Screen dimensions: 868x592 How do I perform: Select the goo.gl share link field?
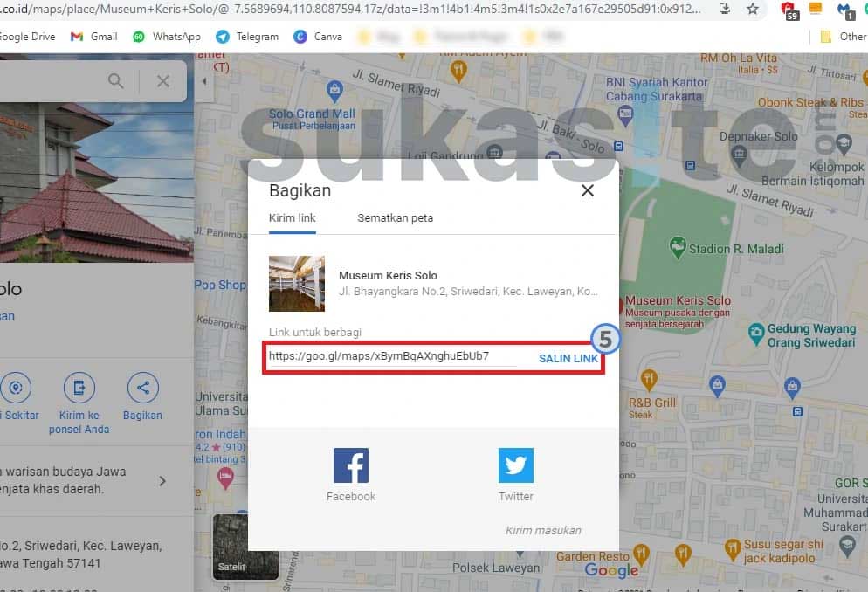coord(392,356)
